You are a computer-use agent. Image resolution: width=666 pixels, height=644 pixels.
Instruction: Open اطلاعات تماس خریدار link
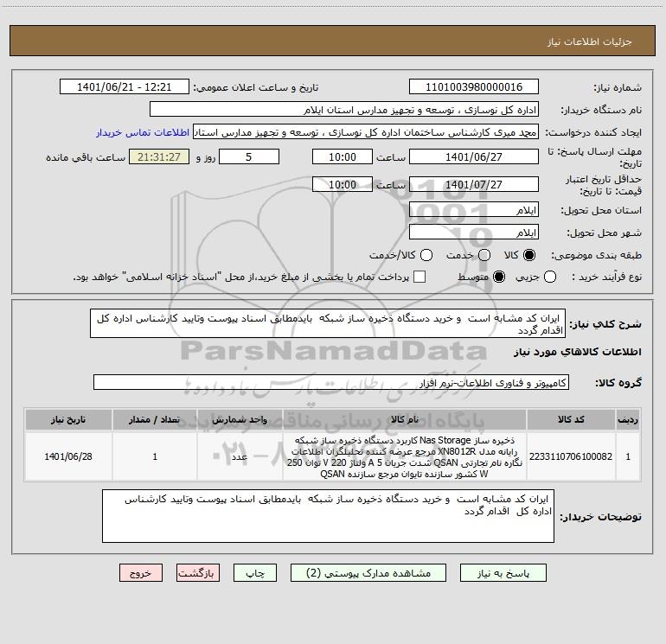(143, 132)
